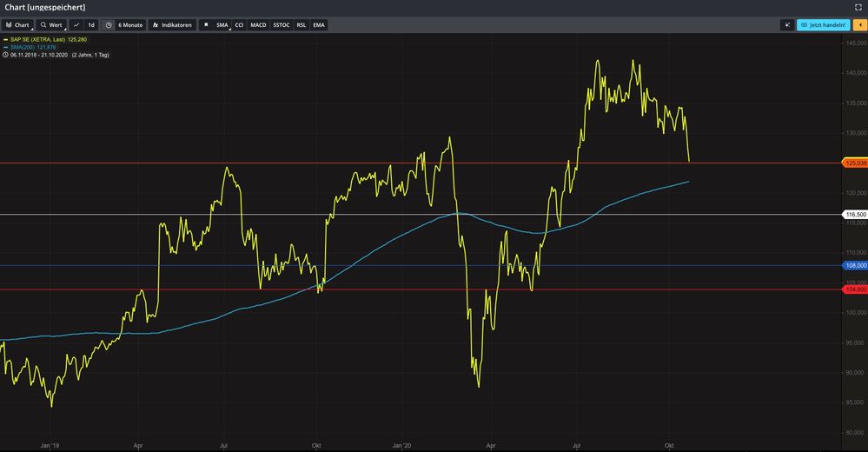This screenshot has width=868, height=452.
Task: Open the Wert search dropdown
Action: [x=51, y=25]
